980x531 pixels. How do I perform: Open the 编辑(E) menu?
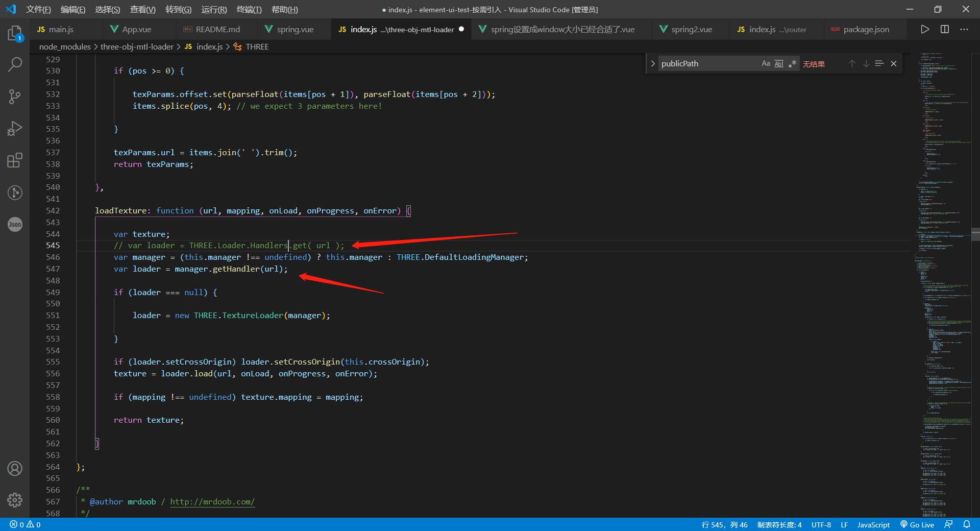pyautogui.click(x=73, y=10)
